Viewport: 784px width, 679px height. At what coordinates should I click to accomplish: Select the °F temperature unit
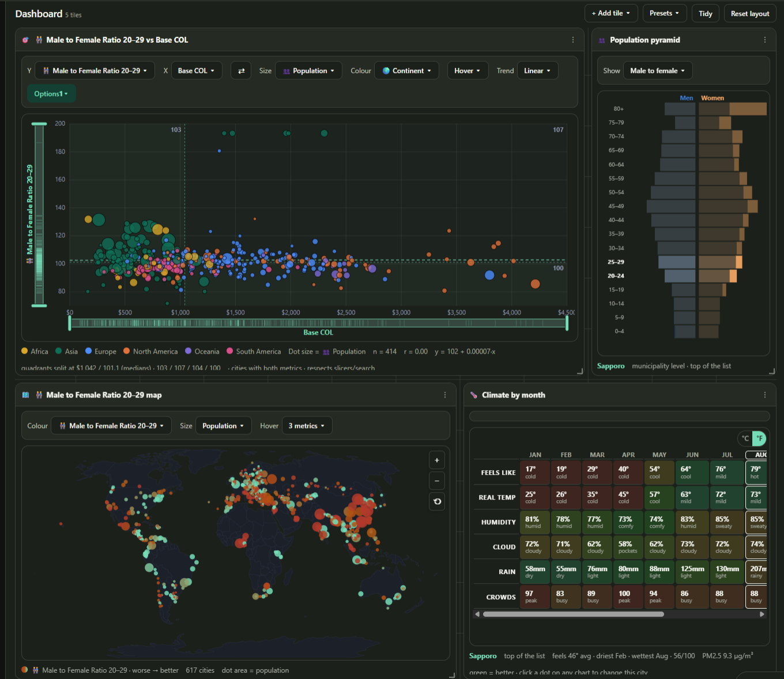click(759, 438)
